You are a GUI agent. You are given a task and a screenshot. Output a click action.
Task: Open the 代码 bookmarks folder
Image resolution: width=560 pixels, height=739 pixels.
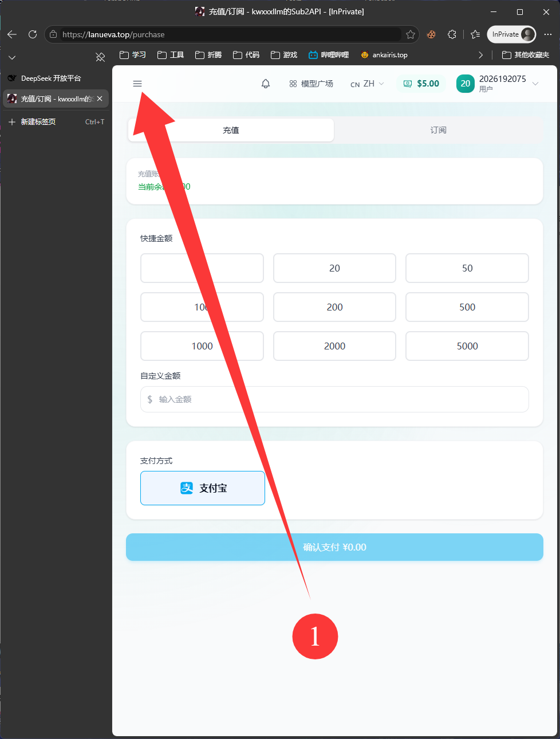click(246, 55)
